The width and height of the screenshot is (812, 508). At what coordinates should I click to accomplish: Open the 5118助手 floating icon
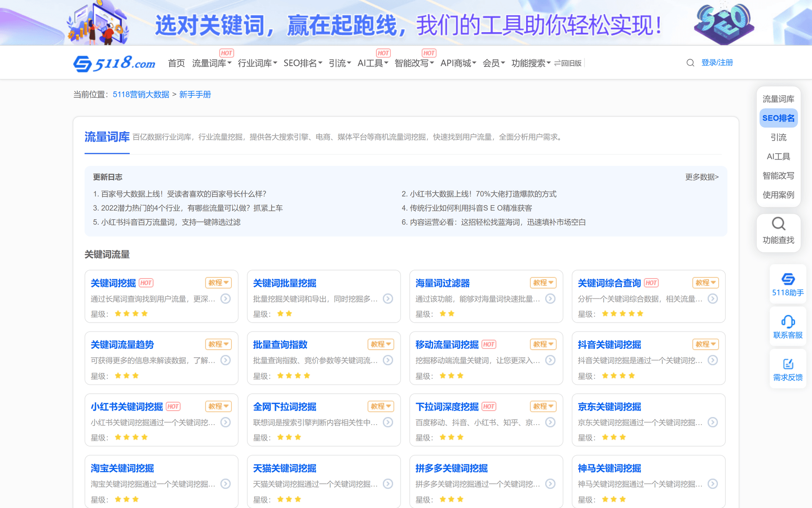click(788, 279)
